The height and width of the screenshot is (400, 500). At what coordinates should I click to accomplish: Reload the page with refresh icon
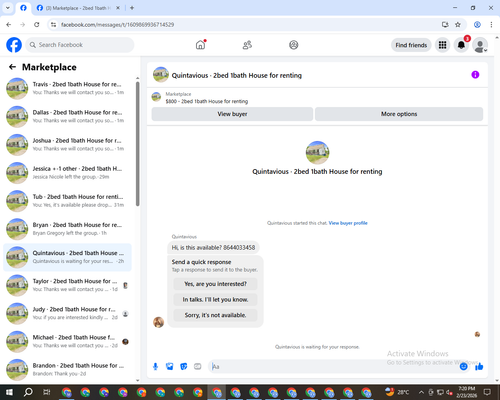point(37,25)
